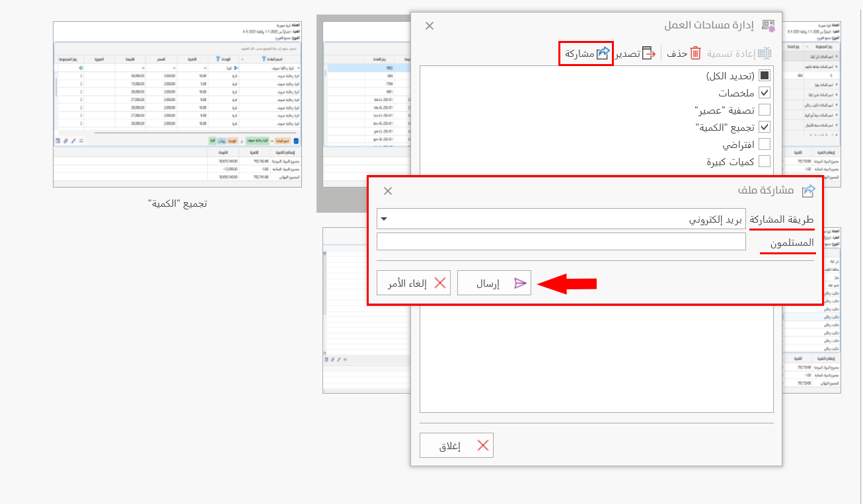
Task: Close the إدارة مساحات العمل window with X
Action: pyautogui.click(x=430, y=26)
